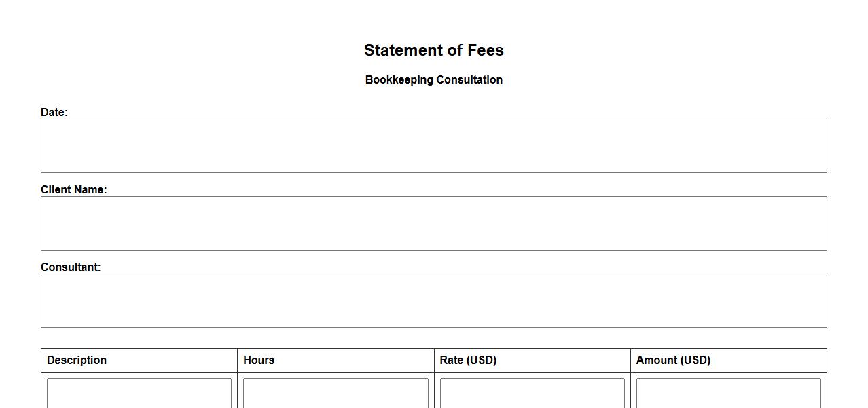
Task: Select the first row Amount input box
Action: click(728, 394)
